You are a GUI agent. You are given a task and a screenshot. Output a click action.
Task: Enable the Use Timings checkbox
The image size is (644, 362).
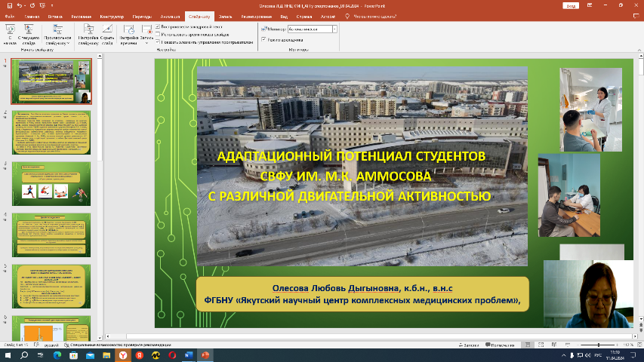pos(159,35)
